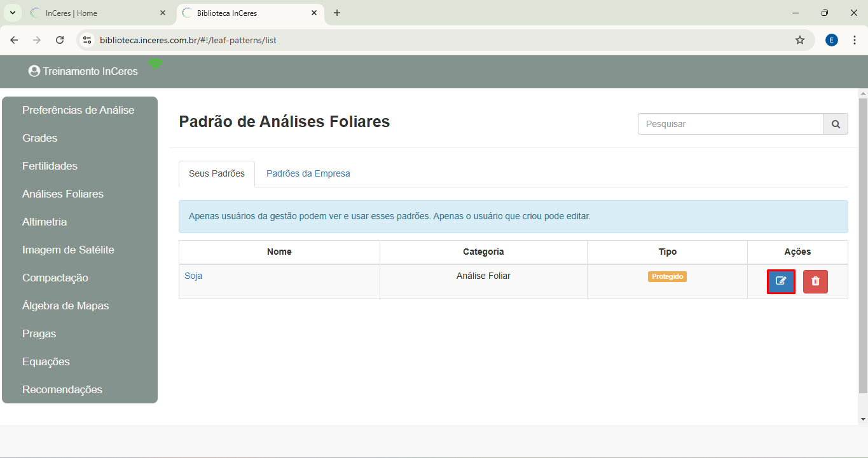Open Imagem de Satélite in sidebar
This screenshot has height=458, width=868.
click(x=68, y=250)
